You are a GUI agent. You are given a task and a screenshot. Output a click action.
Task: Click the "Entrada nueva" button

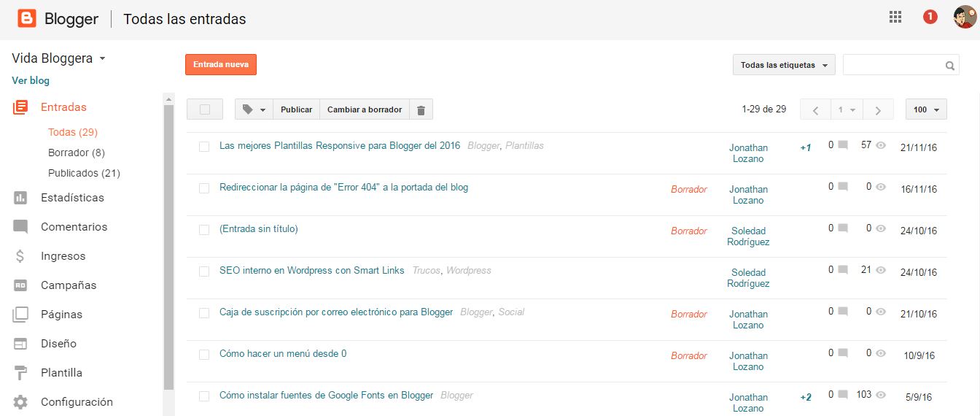(x=220, y=64)
